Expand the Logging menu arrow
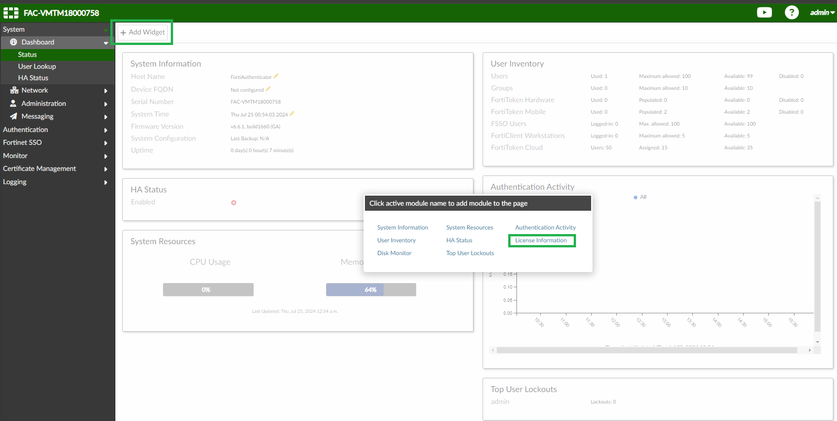 (106, 182)
